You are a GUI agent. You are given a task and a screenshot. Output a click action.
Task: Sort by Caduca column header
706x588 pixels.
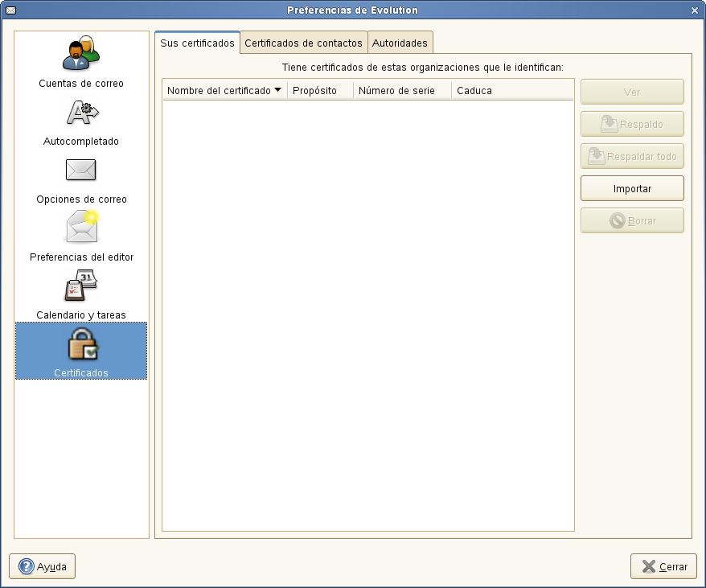(512, 90)
